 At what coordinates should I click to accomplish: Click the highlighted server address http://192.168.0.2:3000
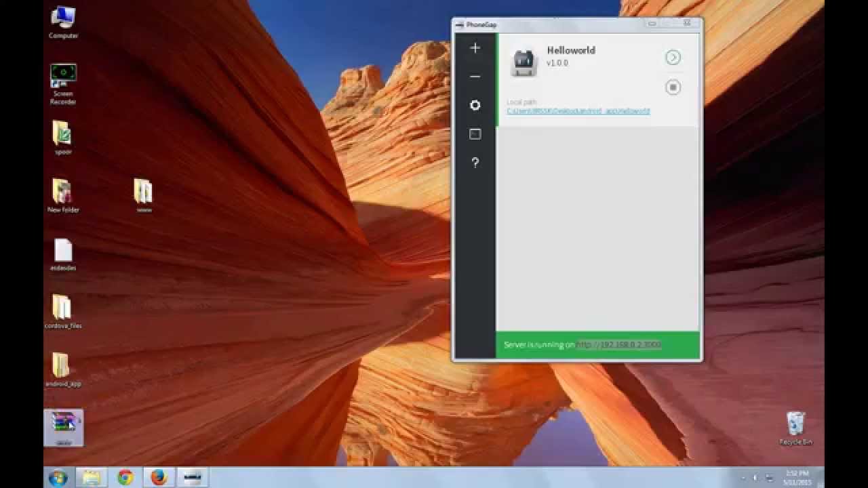click(x=619, y=345)
